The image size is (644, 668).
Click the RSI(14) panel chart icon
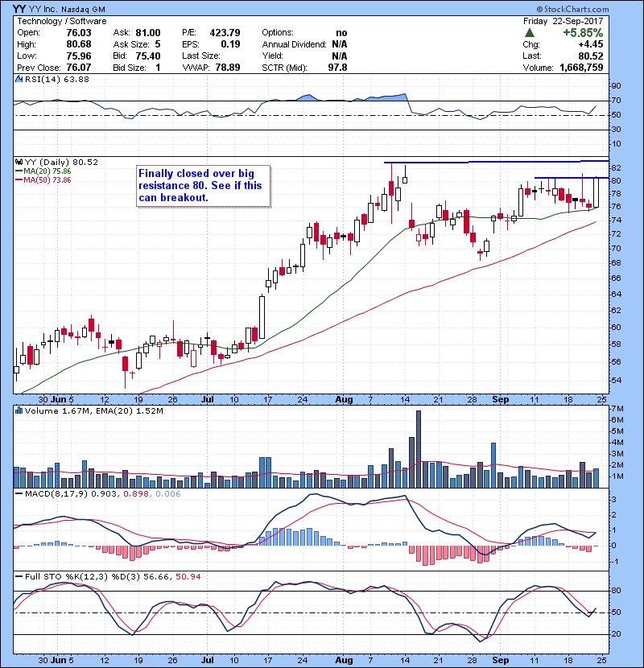coord(19,79)
